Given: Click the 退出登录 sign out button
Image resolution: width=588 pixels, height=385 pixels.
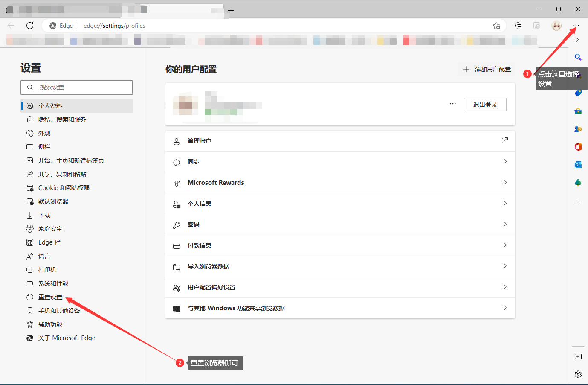Looking at the screenshot, I should pos(485,105).
